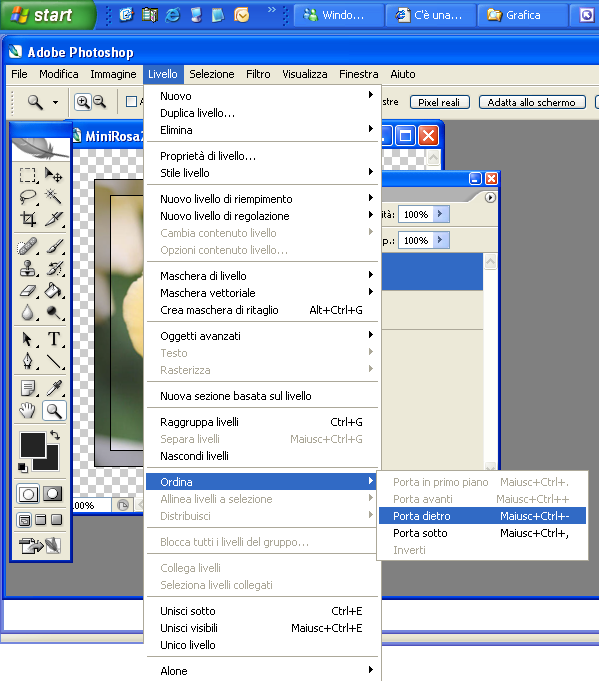Switch to full screen with menu bar

click(x=40, y=519)
